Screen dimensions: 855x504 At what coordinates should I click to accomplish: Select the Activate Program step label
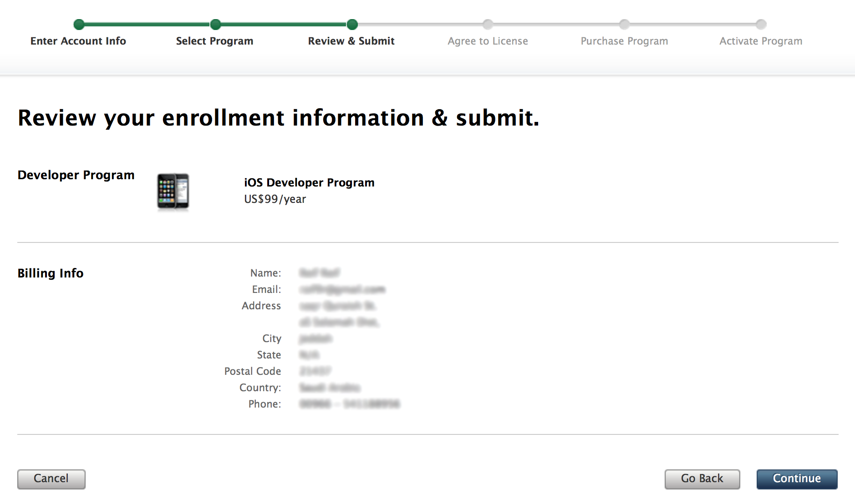[x=761, y=41]
